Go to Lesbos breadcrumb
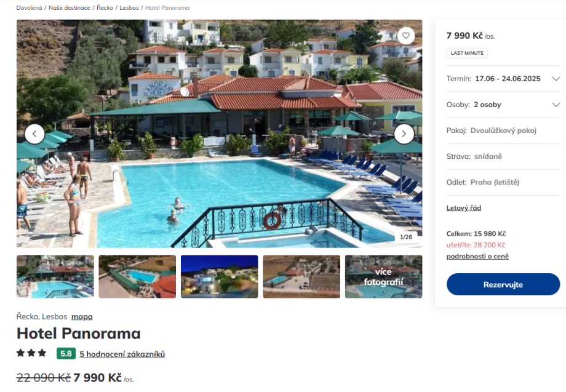Image resolution: width=566 pixels, height=392 pixels. (129, 7)
